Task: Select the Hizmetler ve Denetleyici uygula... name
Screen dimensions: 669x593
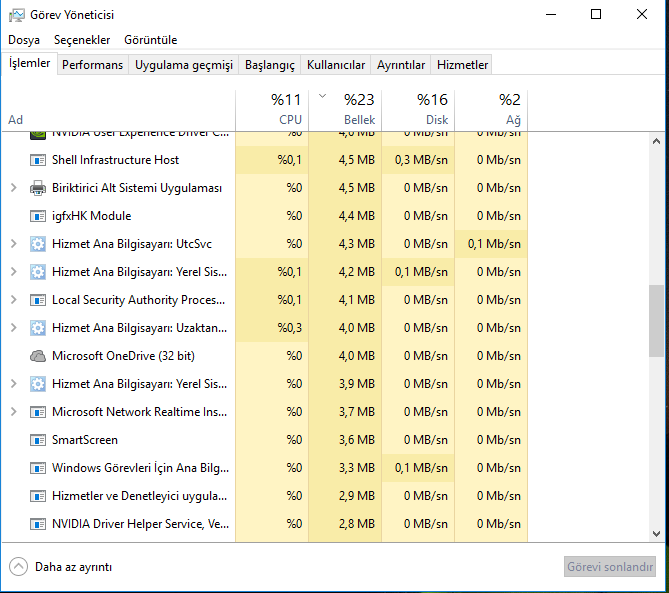Action: click(140, 496)
